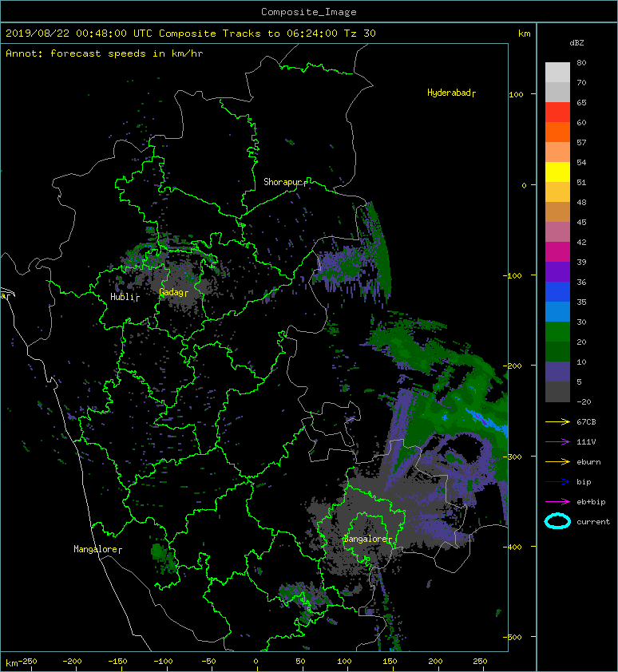Click the 0 tick on vertical axis

[524, 186]
